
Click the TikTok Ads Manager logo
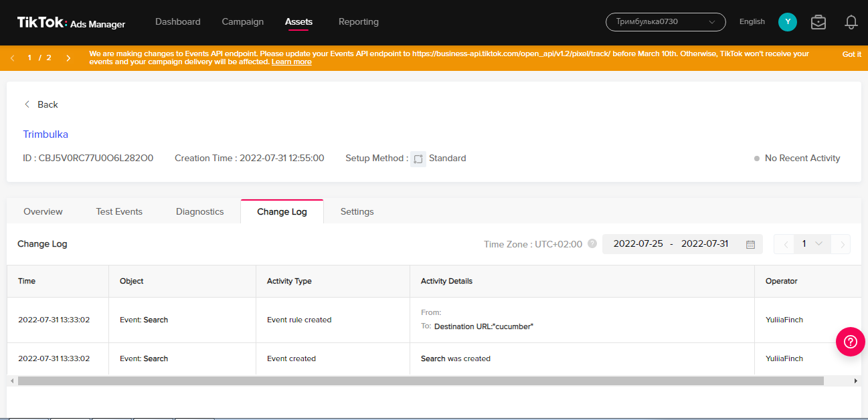pos(71,23)
